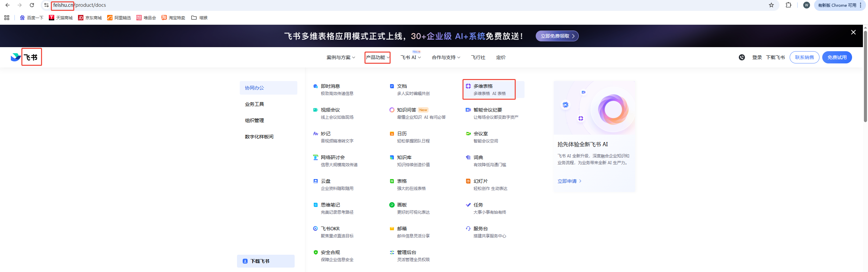The image size is (868, 272).
Task: Select the 业务工具 category tab
Action: [254, 104]
